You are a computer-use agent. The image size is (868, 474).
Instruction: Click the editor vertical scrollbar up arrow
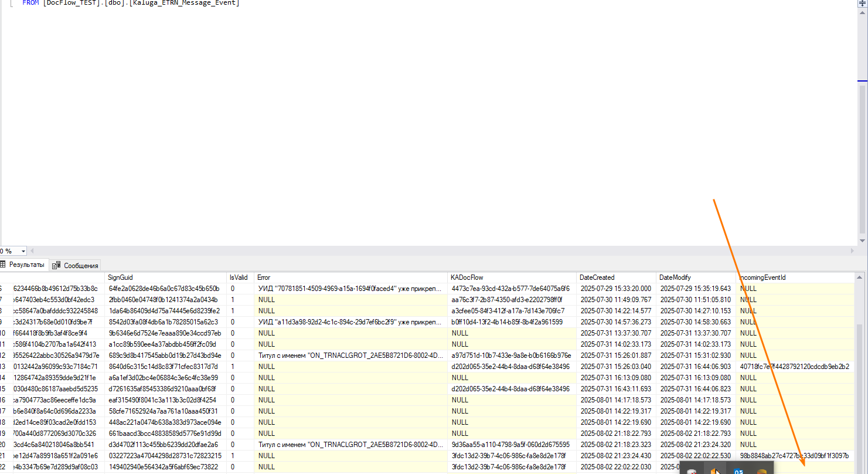pos(862,13)
